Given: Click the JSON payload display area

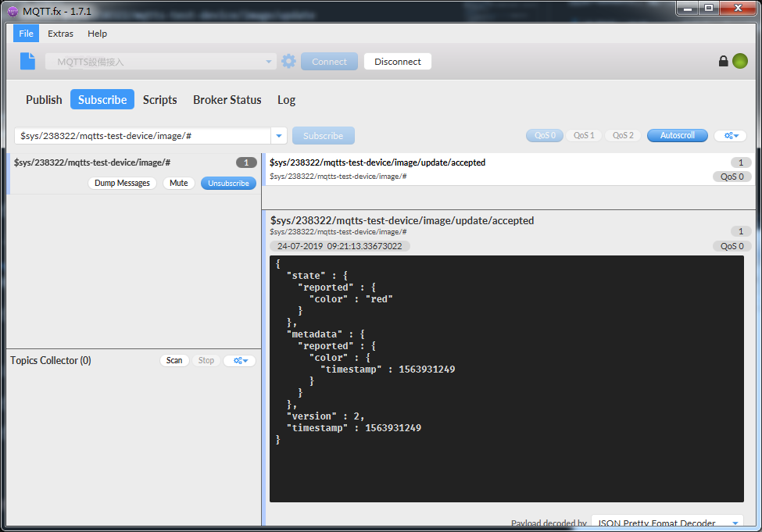Looking at the screenshot, I should click(x=506, y=379).
